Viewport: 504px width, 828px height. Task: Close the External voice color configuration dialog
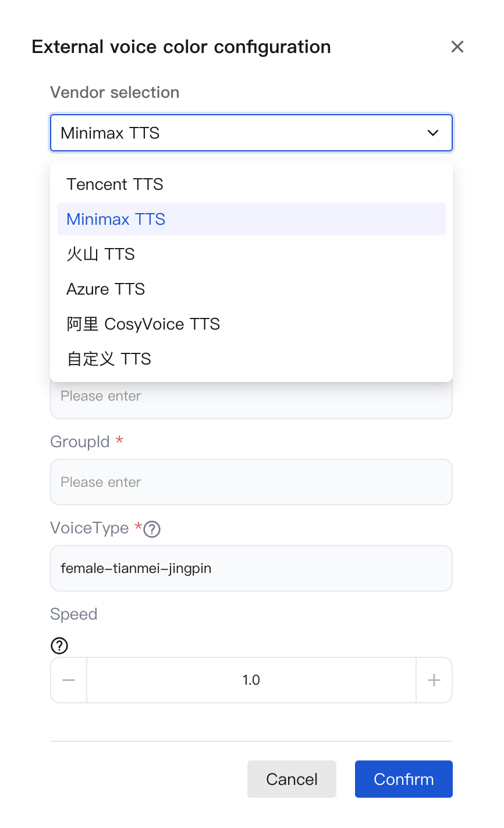(457, 47)
